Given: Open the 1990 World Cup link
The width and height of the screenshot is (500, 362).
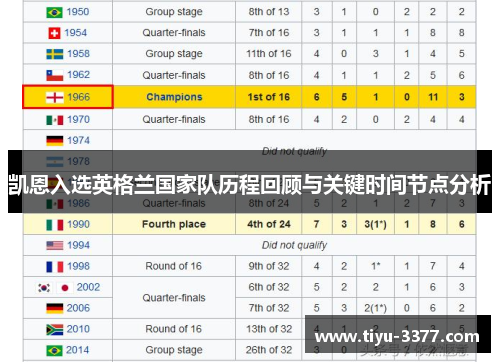Looking at the screenshot, I should point(79,224).
